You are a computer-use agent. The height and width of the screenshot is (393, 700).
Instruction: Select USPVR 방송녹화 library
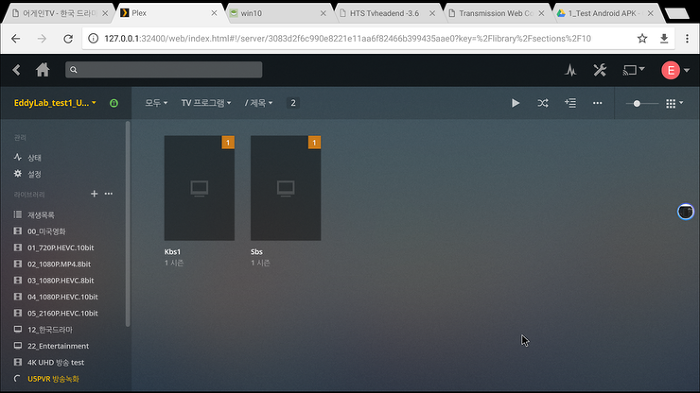(46, 379)
